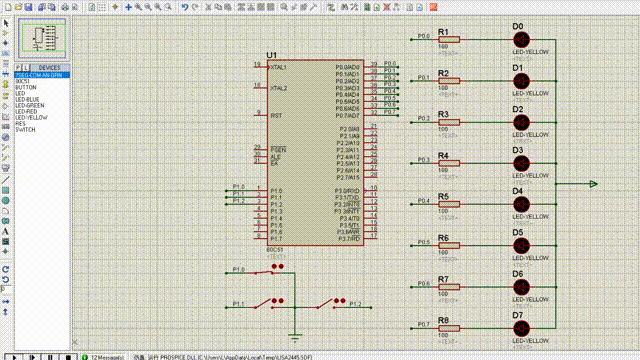The width and height of the screenshot is (640, 360).
Task: Zoom to view entire sheet
Action: pos(158,7)
